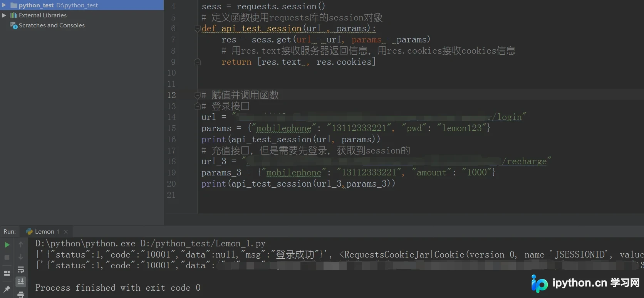Viewport: 644px width, 298px height.
Task: Expand the External Libraries node
Action: (4, 15)
